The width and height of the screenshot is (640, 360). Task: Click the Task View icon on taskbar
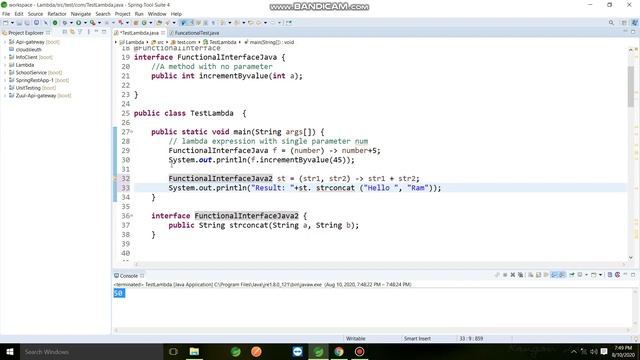pyautogui.click(x=173, y=351)
